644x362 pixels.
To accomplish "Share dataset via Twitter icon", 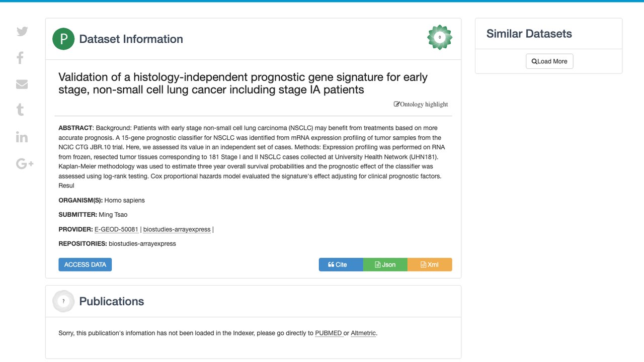I will tap(22, 31).
